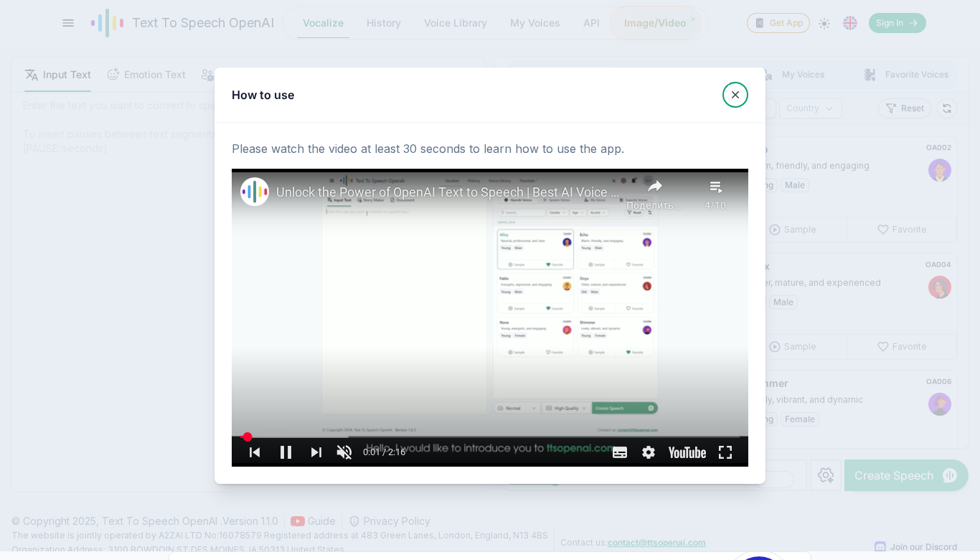Image resolution: width=980 pixels, height=560 pixels.
Task: Skip to previous video in playlist
Action: [255, 452]
